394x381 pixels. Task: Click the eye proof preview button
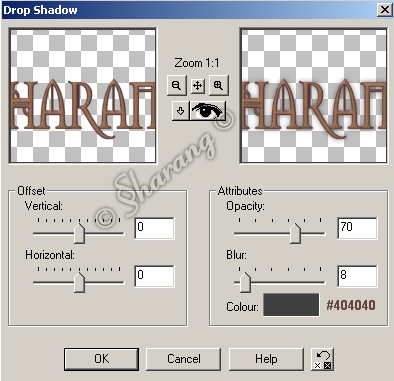208,111
